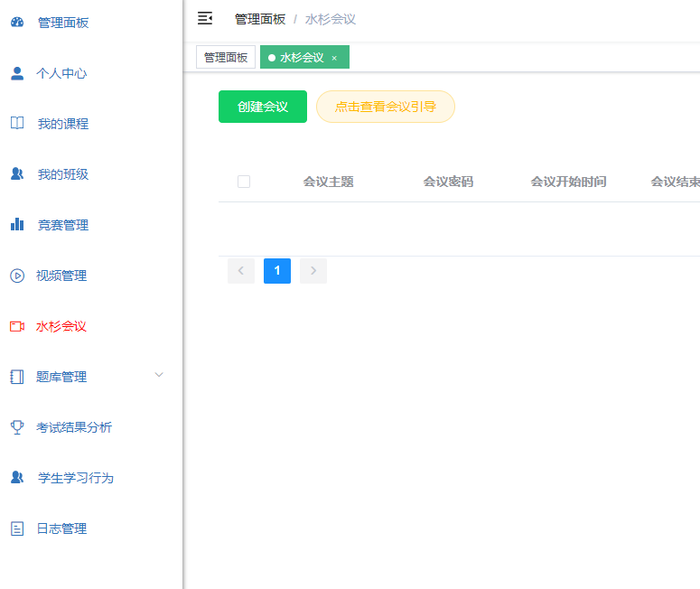700x589 pixels.
Task: Click the 个人中心 person icon
Action: click(x=17, y=73)
